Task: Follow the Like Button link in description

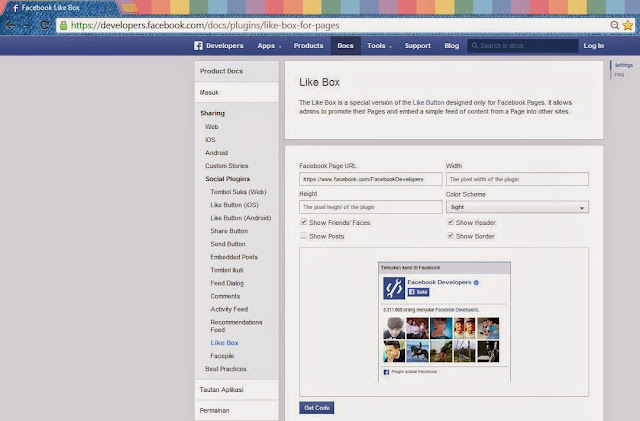Action: (x=428, y=102)
